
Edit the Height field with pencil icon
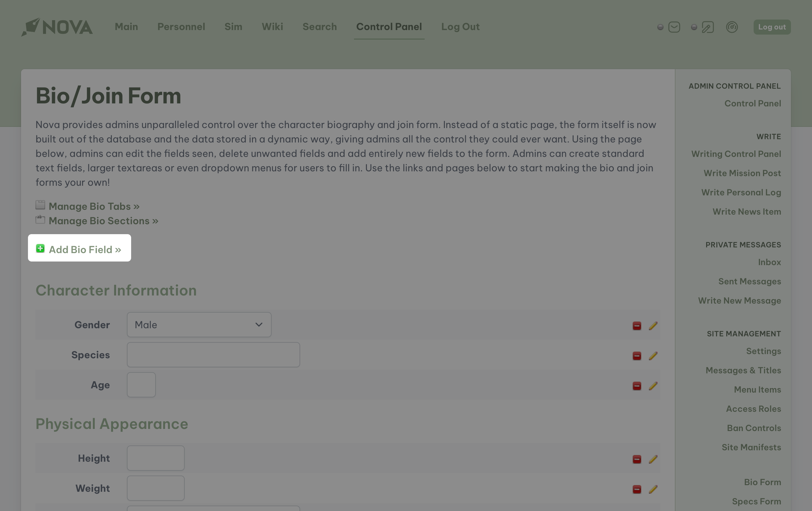(x=653, y=459)
